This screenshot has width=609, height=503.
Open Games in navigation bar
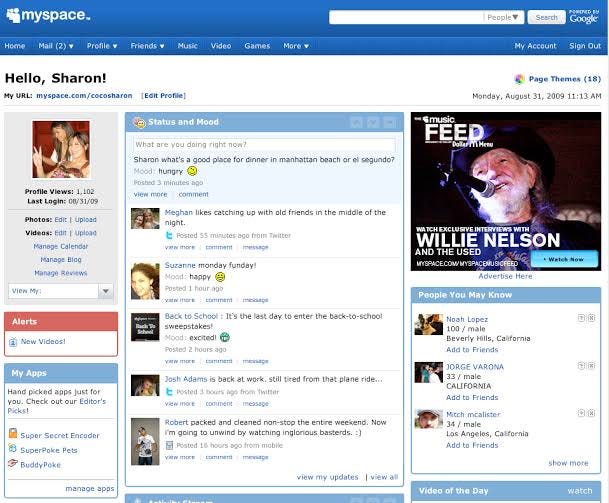coord(257,46)
